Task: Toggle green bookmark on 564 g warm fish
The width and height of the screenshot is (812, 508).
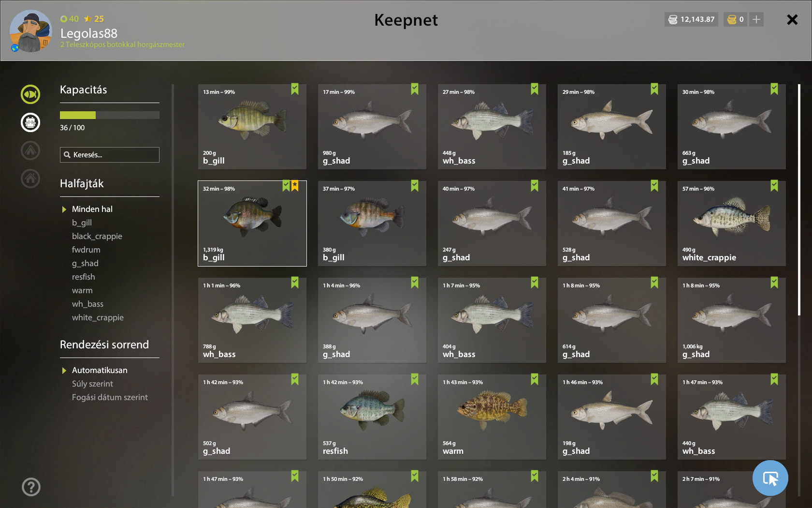Action: [535, 379]
